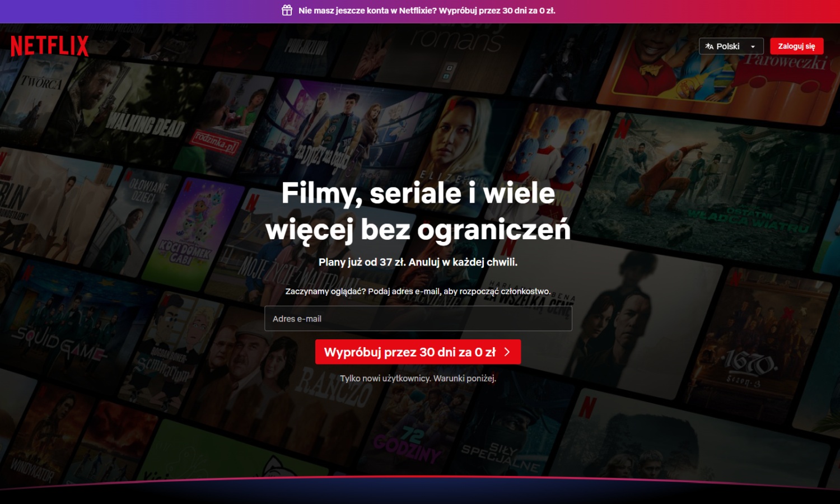Click the text Plany już od 37 zł
This screenshot has height=504, width=840.
coord(362,262)
